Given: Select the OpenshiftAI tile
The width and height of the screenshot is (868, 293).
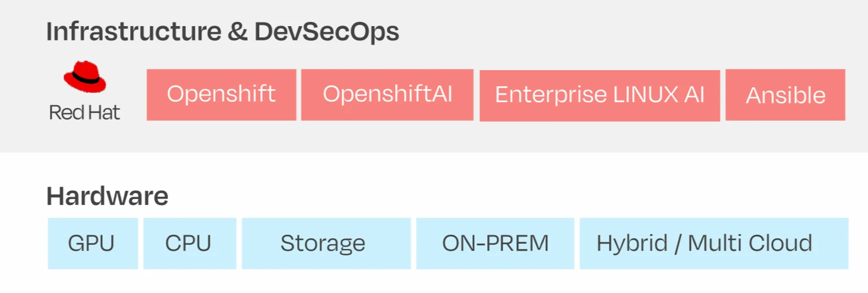Looking at the screenshot, I should pos(387,94).
